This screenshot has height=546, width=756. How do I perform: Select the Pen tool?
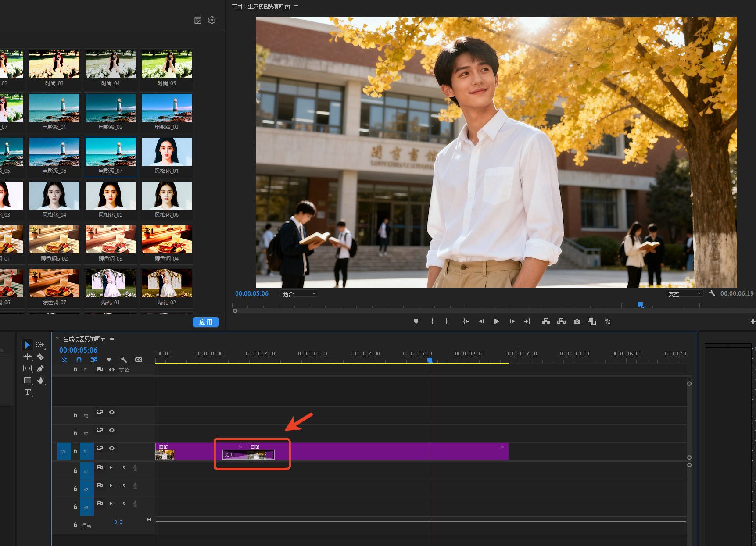pos(40,368)
